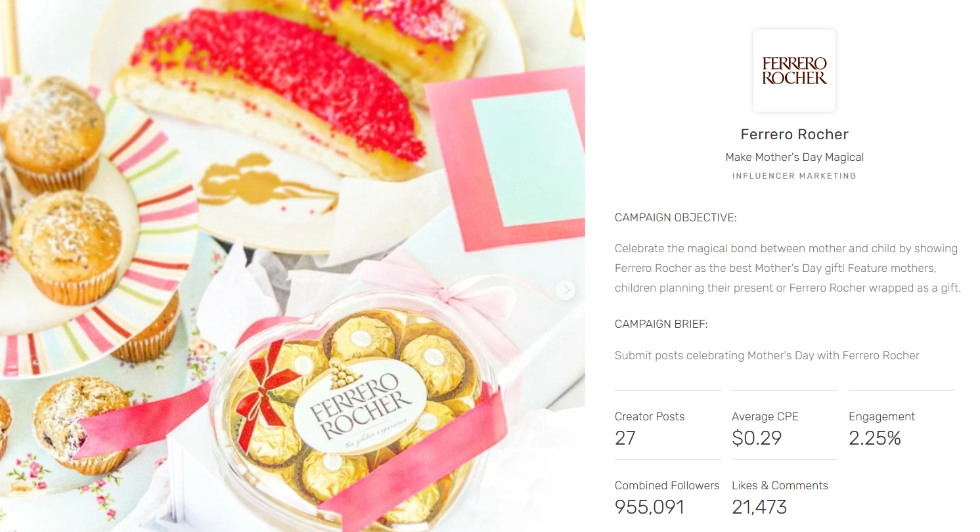This screenshot has width=980, height=532.
Task: Click the Campaign Objective heading
Action: [675, 218]
